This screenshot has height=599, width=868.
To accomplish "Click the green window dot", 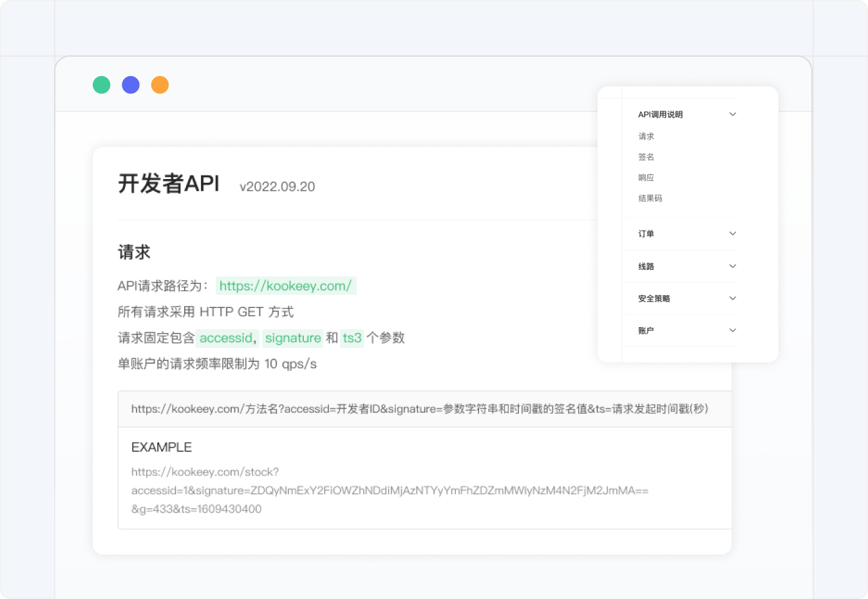I will click(102, 85).
